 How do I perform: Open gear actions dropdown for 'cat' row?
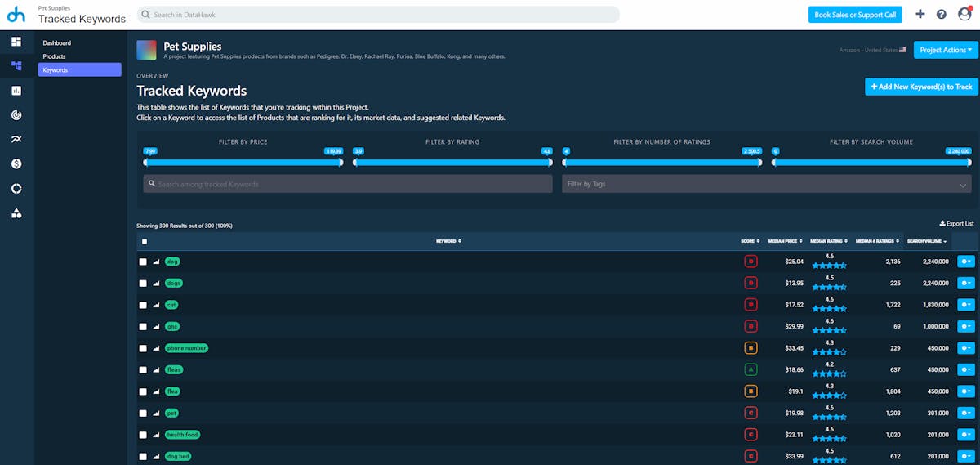(965, 305)
